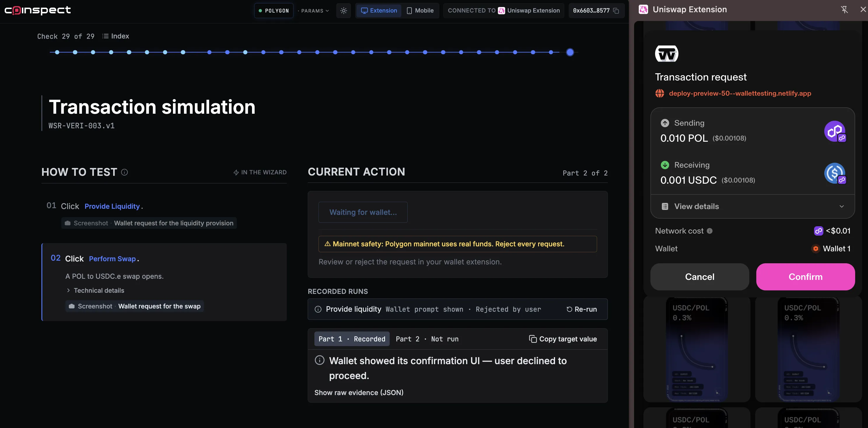Click the Polygon network icon beside Network cost

(818, 231)
